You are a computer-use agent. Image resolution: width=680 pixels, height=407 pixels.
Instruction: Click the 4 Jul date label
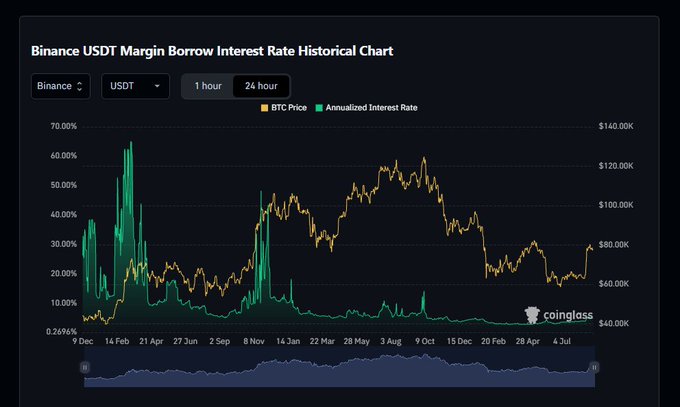tap(562, 341)
